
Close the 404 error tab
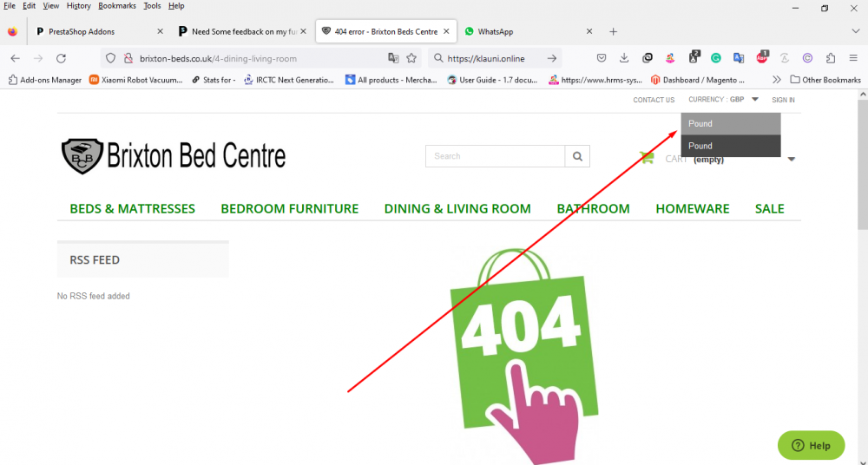pos(446,31)
